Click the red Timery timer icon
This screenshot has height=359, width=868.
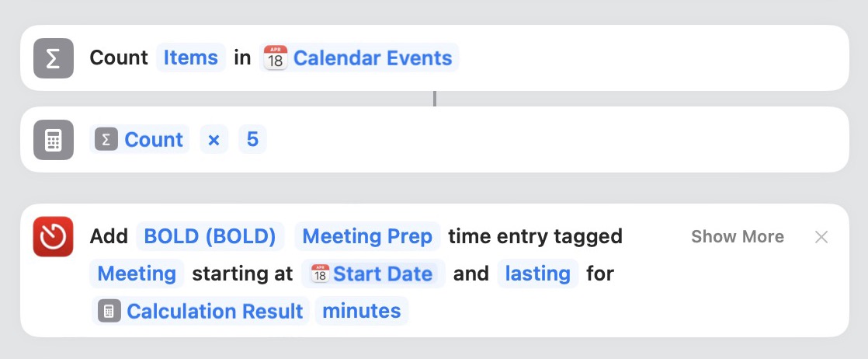[53, 236]
